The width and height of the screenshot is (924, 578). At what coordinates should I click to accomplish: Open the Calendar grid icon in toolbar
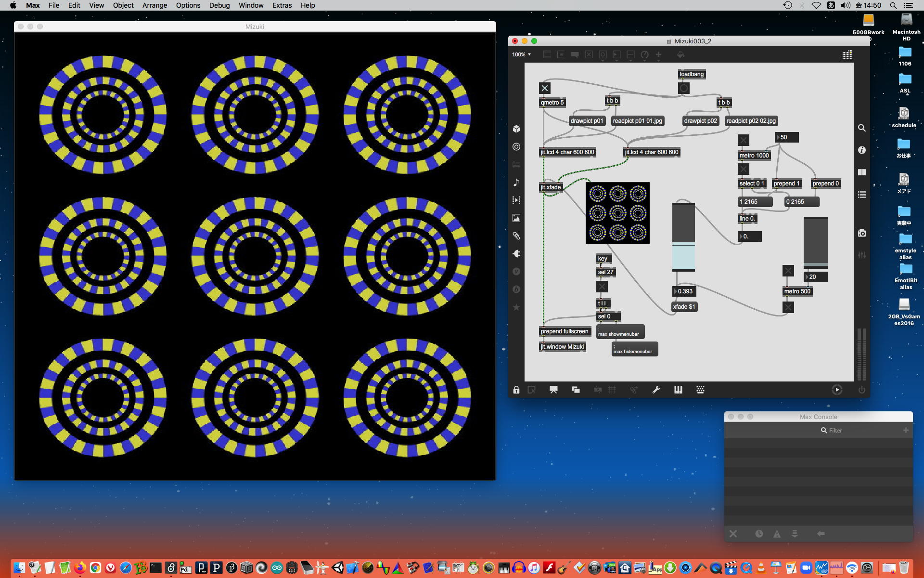pyautogui.click(x=847, y=55)
